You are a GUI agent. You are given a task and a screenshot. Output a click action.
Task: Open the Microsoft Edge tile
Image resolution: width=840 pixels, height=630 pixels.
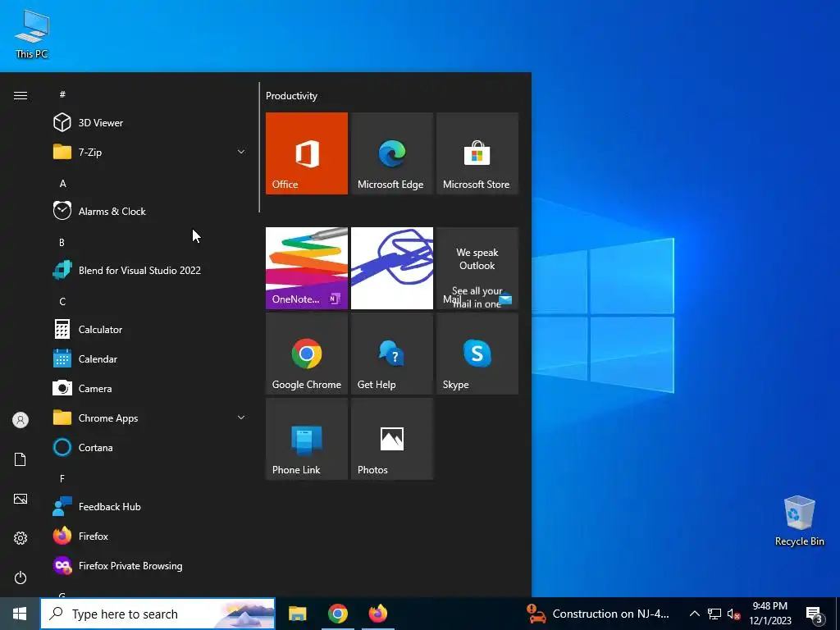(391, 153)
